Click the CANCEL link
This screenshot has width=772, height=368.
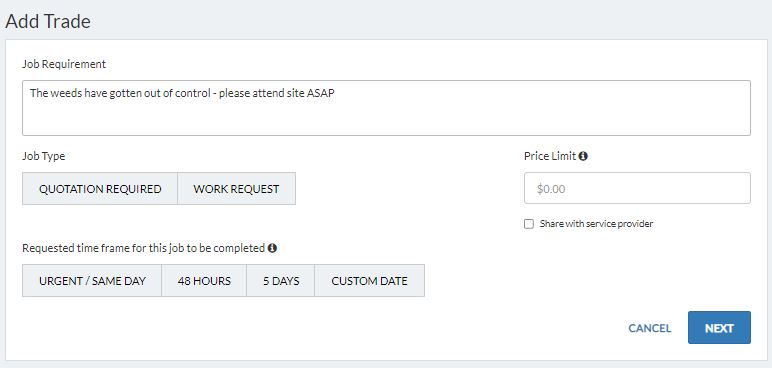pos(649,328)
